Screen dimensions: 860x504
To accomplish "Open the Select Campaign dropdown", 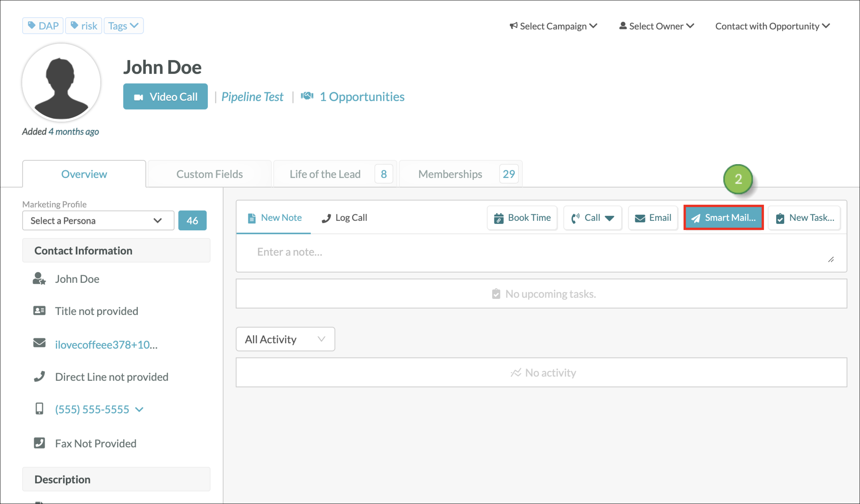I will point(553,26).
